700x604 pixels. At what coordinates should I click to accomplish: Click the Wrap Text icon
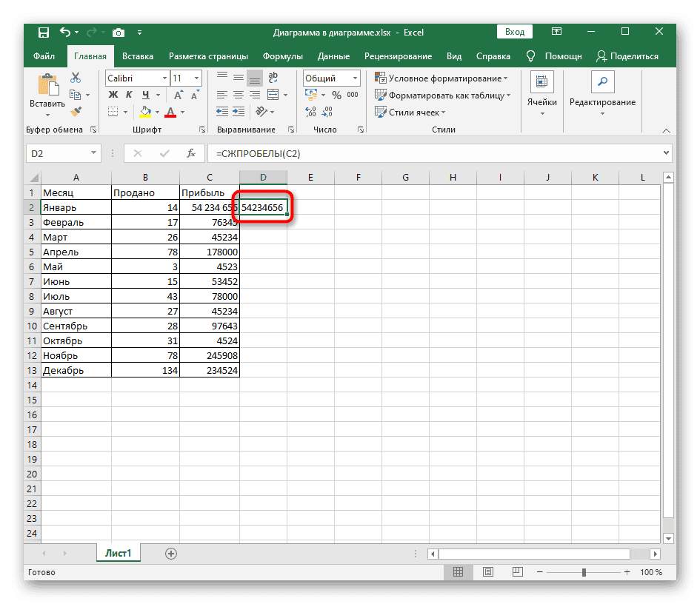tap(273, 78)
